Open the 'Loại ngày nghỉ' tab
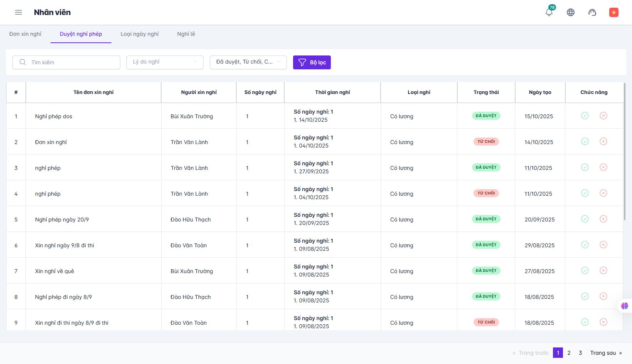 (140, 34)
